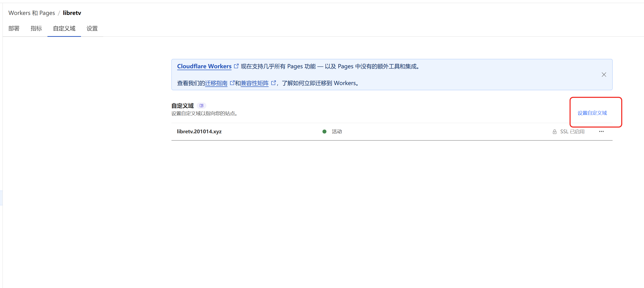Open the 设置 tab

92,28
